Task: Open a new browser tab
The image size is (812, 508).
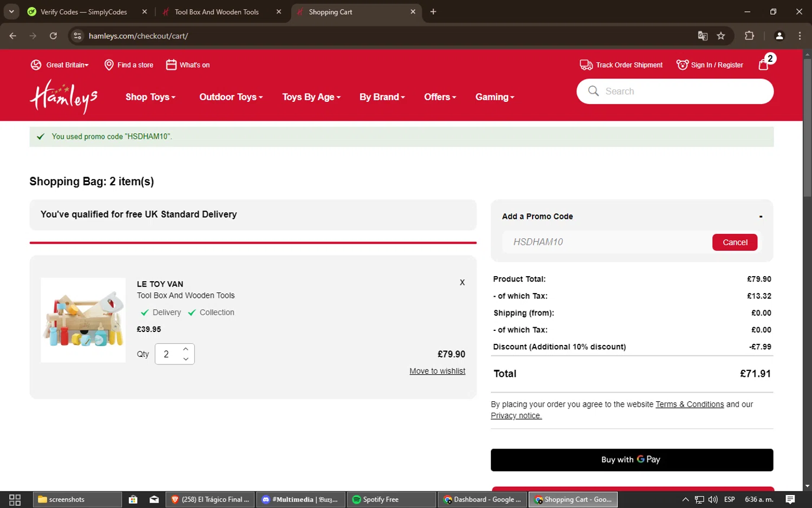Action: point(433,11)
